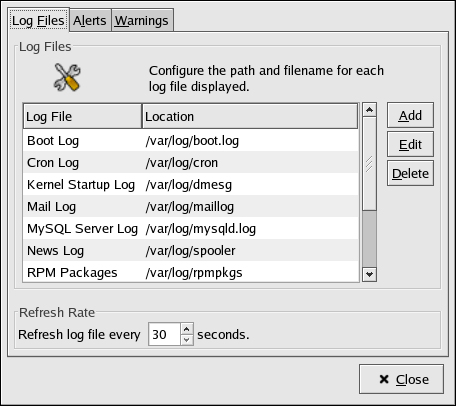The image size is (456, 406).
Task: Select the Boot Log row
Action: (191, 141)
